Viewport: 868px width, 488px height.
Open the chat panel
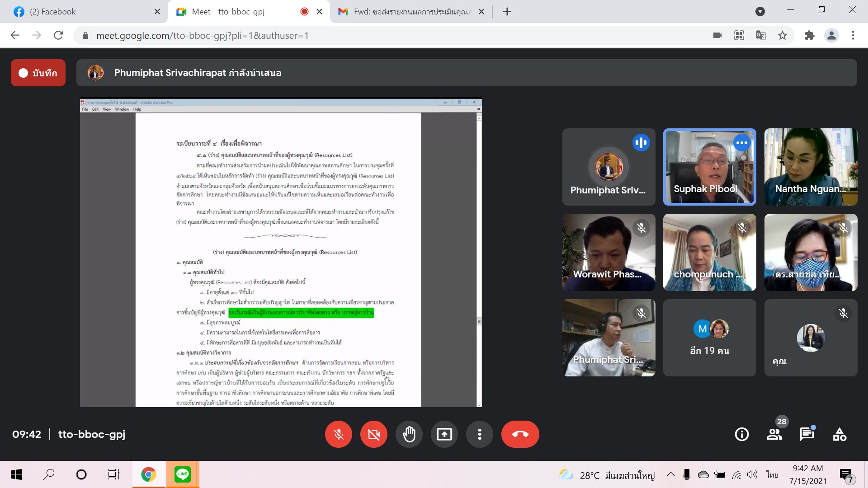(807, 434)
